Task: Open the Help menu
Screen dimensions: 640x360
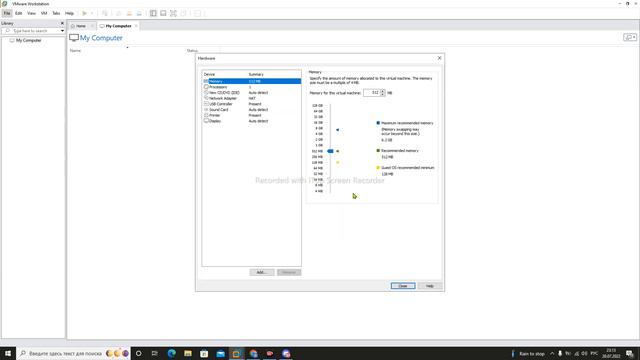Action: [69, 13]
